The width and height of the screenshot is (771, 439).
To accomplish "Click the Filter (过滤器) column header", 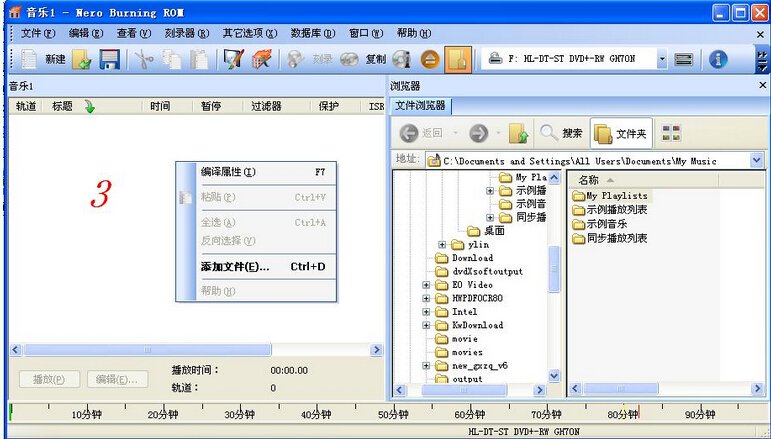I will 276,106.
